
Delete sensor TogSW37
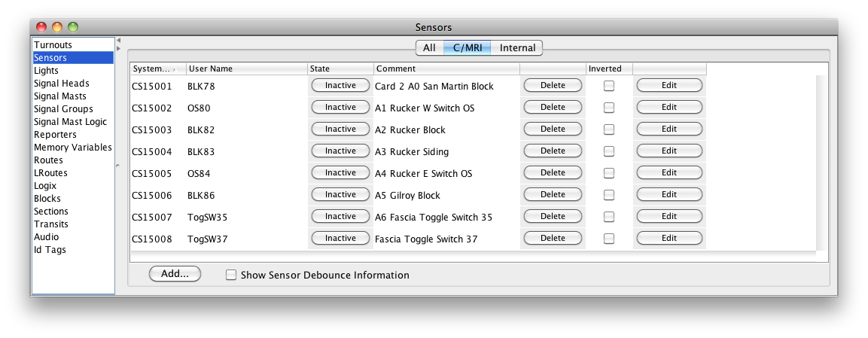[553, 239]
